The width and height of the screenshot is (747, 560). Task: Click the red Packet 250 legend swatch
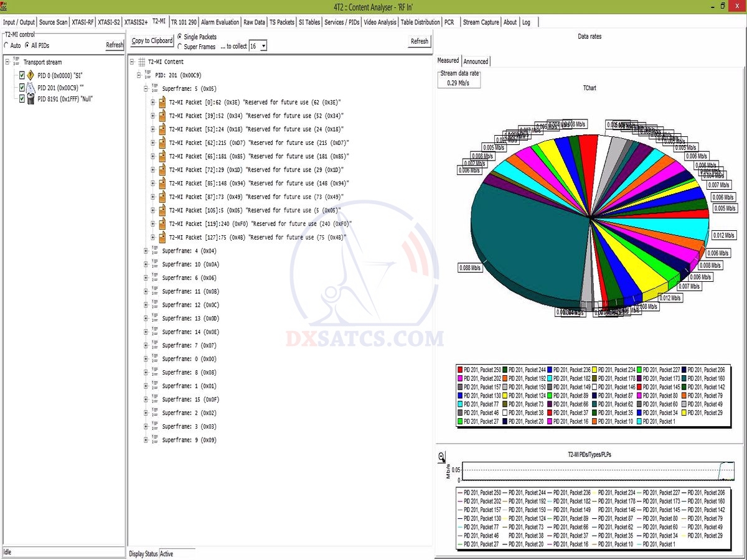459,370
